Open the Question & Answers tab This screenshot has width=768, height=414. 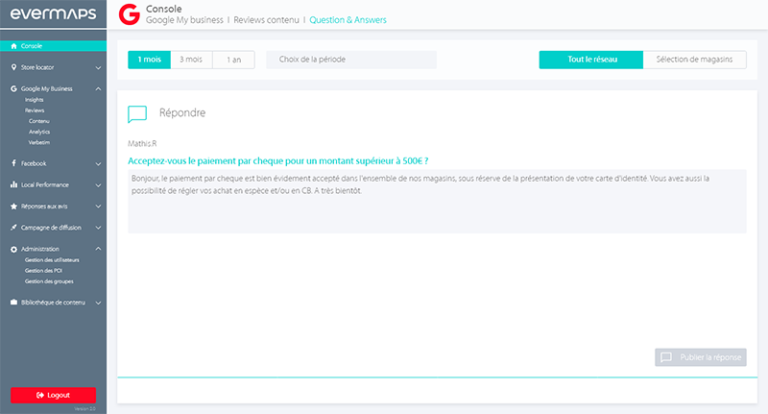(x=348, y=20)
